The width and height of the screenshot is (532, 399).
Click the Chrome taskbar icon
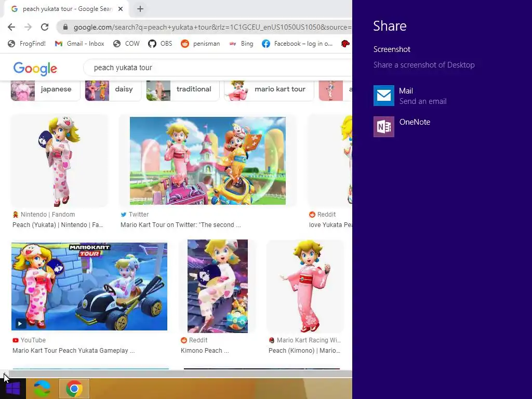point(74,389)
